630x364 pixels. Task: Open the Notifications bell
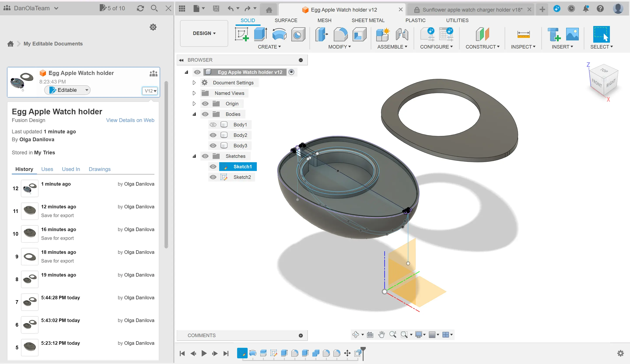586,9
